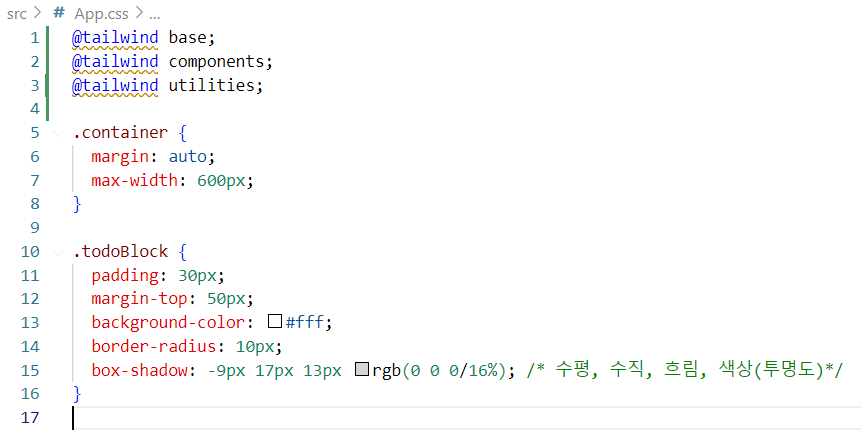Click line number 1 in the gutter
The width and height of the screenshot is (861, 435).
35,38
